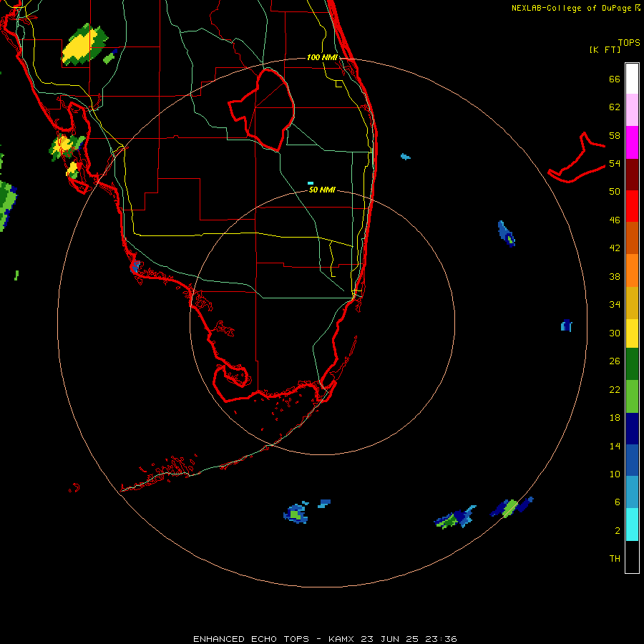
Task: Click the 50 NMI range ring label
Action: [x=322, y=190]
